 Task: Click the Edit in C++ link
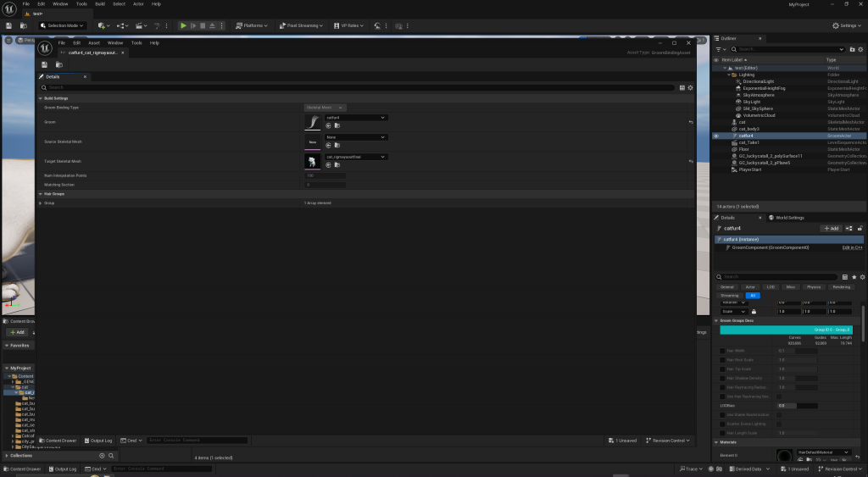tap(853, 247)
